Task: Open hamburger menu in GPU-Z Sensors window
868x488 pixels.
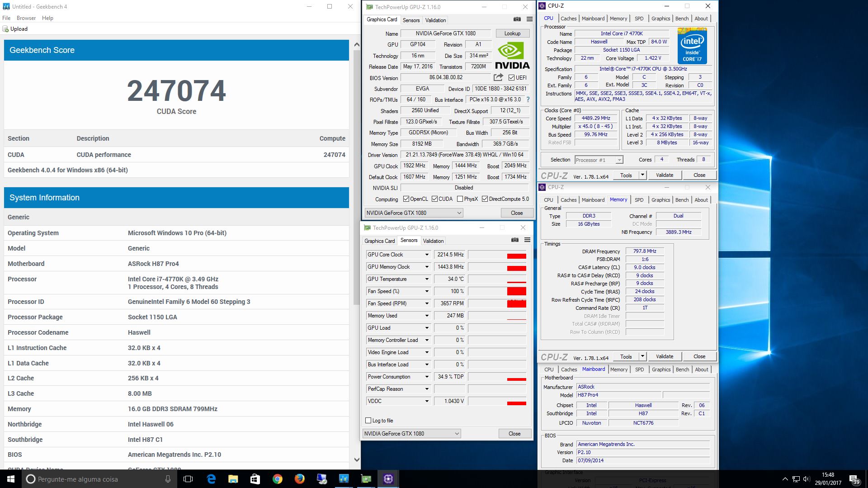Action: click(x=527, y=240)
